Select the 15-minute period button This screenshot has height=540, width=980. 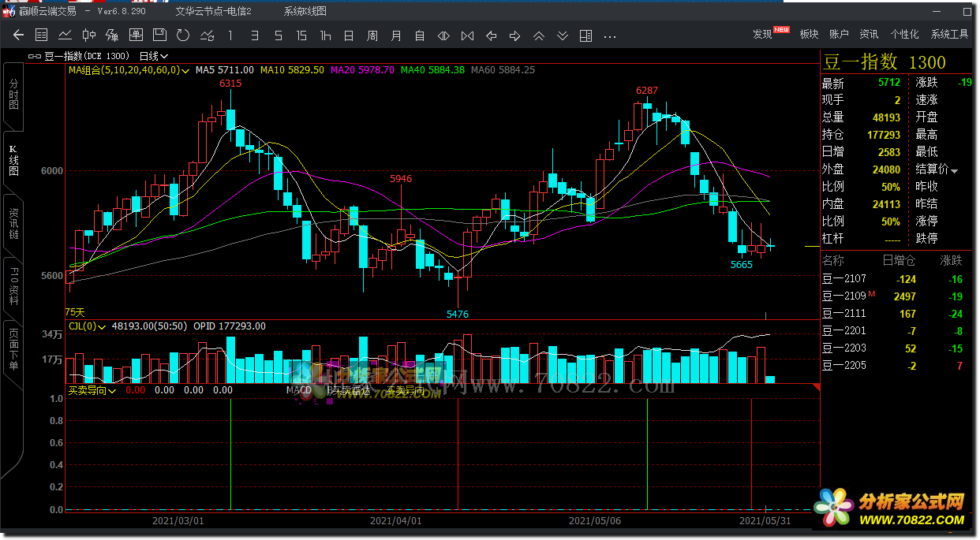coord(301,35)
